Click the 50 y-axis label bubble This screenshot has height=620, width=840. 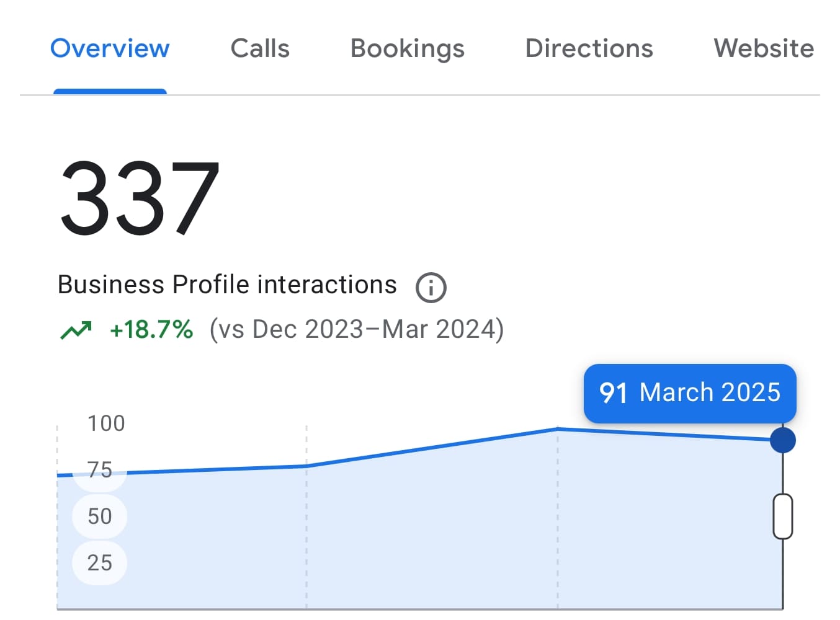[x=100, y=516]
